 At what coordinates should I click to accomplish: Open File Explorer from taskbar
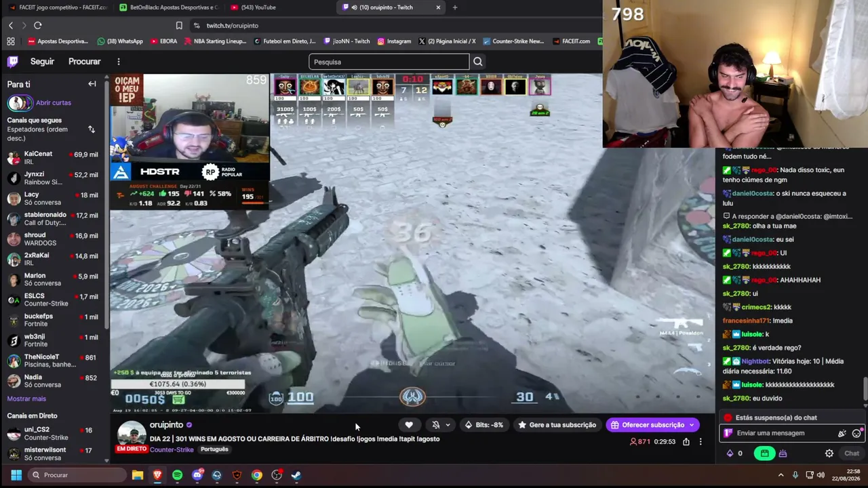tap(138, 475)
